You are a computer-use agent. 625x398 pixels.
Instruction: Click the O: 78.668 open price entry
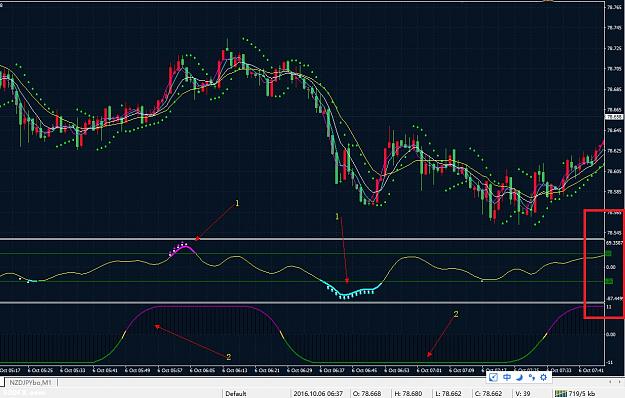pyautogui.click(x=367, y=394)
